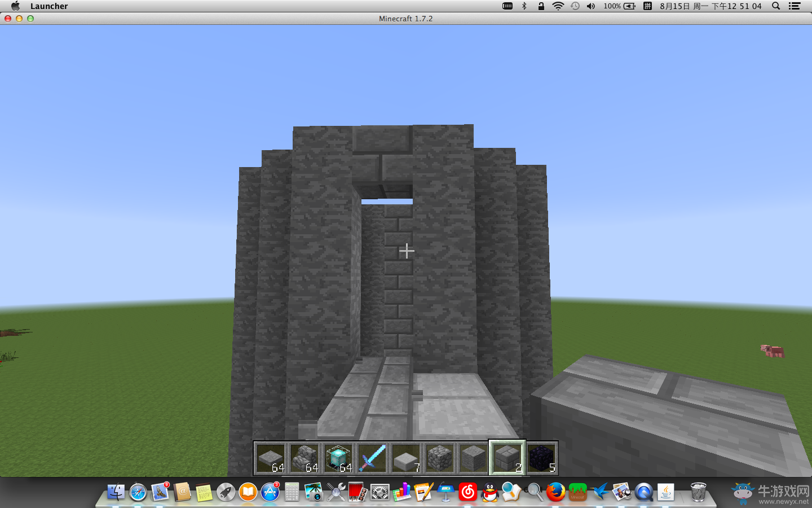Open the Apple menu
The width and height of the screenshot is (812, 508).
[15, 6]
